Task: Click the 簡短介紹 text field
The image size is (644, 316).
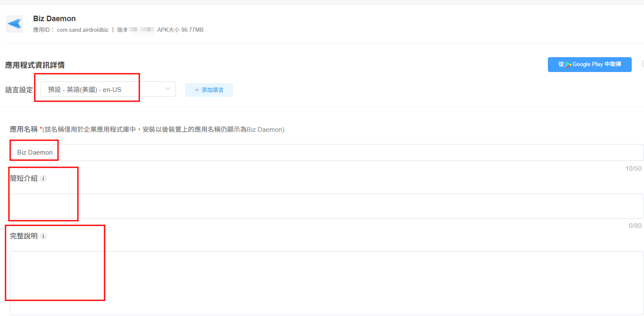Action: tap(326, 206)
